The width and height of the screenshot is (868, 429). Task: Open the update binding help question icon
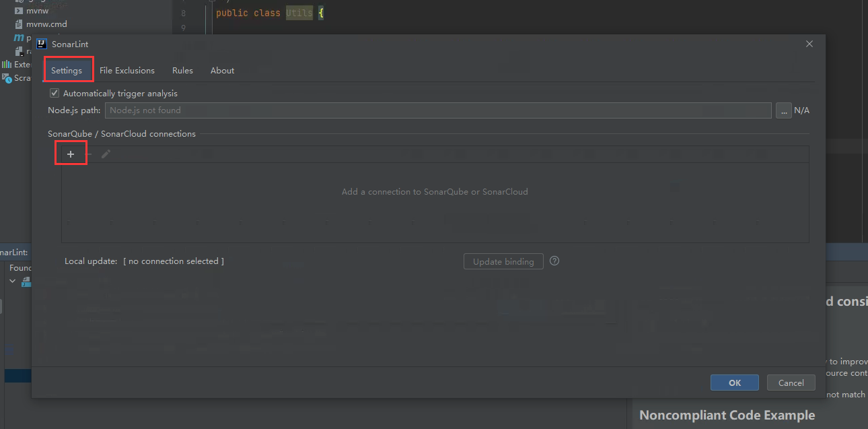coord(554,261)
